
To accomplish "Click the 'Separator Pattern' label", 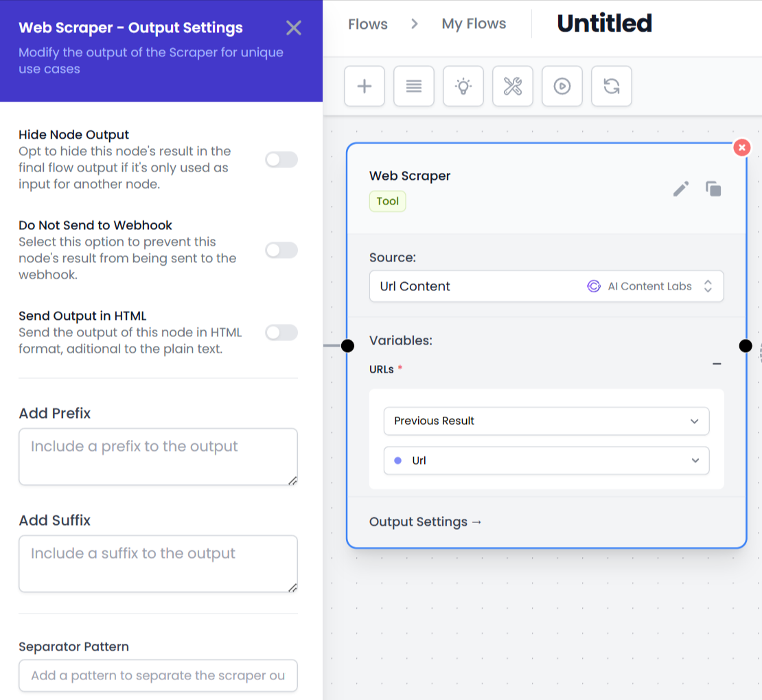I will pyautogui.click(x=74, y=646).
